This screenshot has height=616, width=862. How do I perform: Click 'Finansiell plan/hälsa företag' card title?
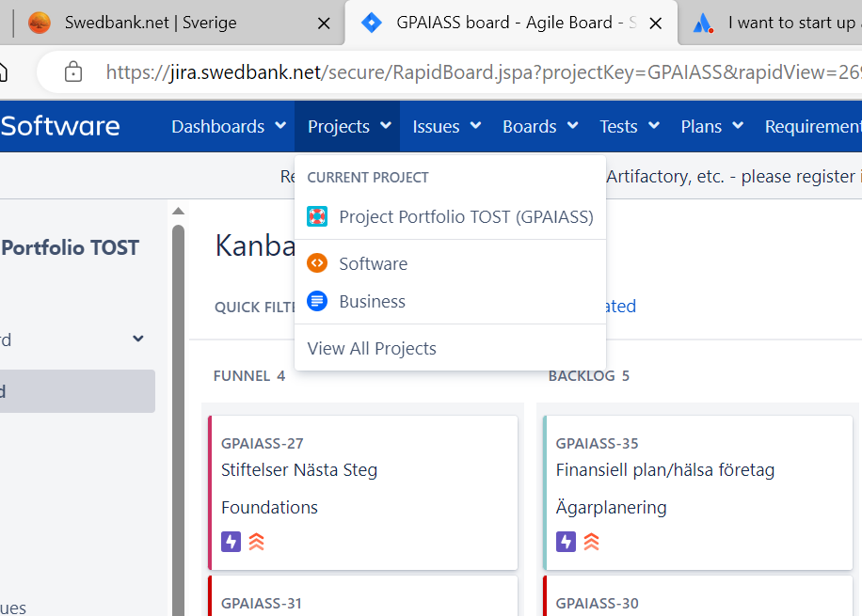[665, 470]
